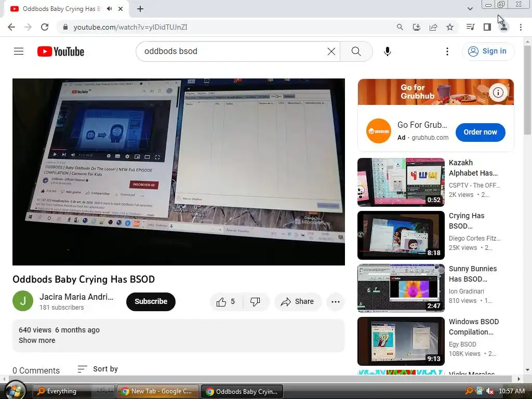Viewport: 532px width, 399px height.
Task: Share this page icon in address bar
Action: tap(433, 27)
